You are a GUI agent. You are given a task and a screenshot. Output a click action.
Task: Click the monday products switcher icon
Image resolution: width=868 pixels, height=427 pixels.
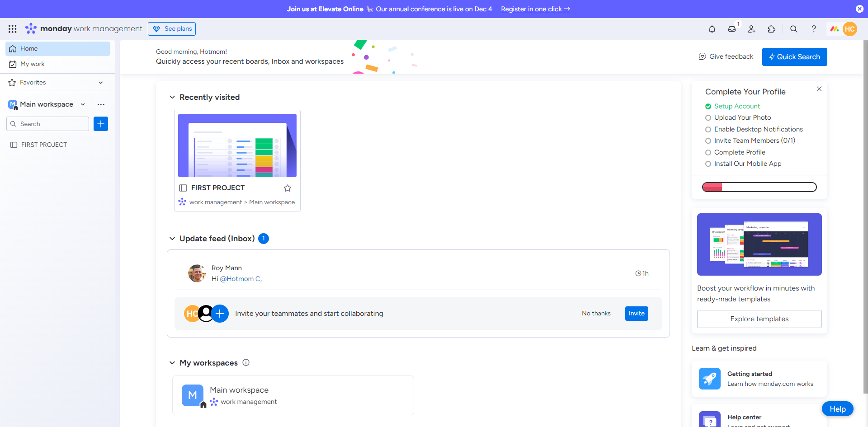[x=835, y=29]
